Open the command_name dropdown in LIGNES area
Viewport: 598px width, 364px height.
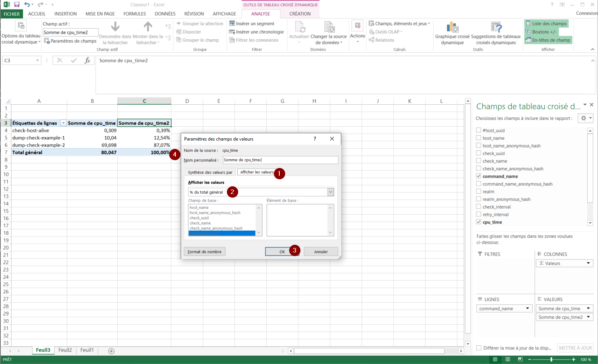coord(527,309)
